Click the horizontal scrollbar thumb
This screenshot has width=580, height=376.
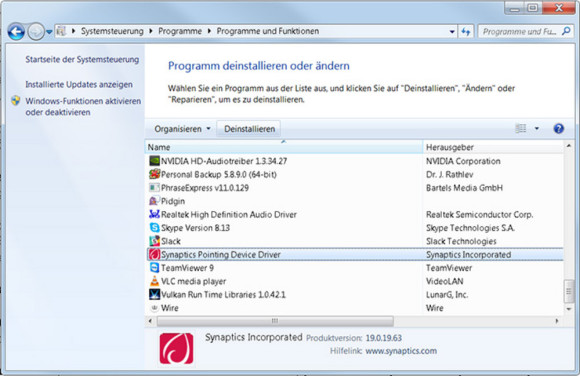275,321
